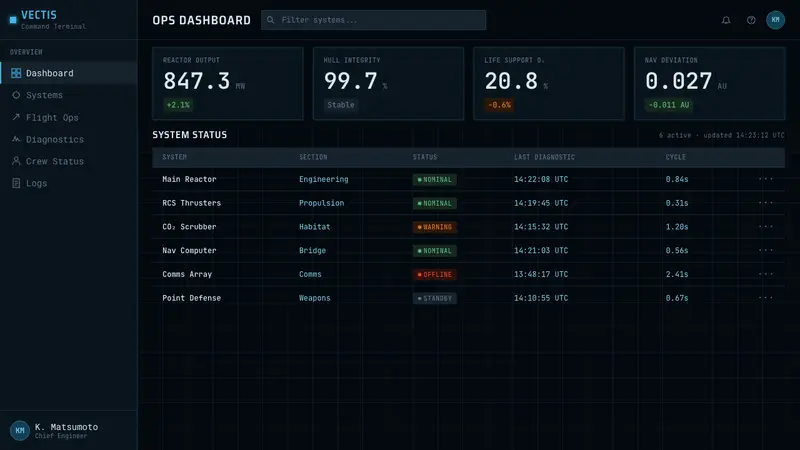Go to the Dashboard menu item
This screenshot has height=450, width=800.
(x=69, y=73)
